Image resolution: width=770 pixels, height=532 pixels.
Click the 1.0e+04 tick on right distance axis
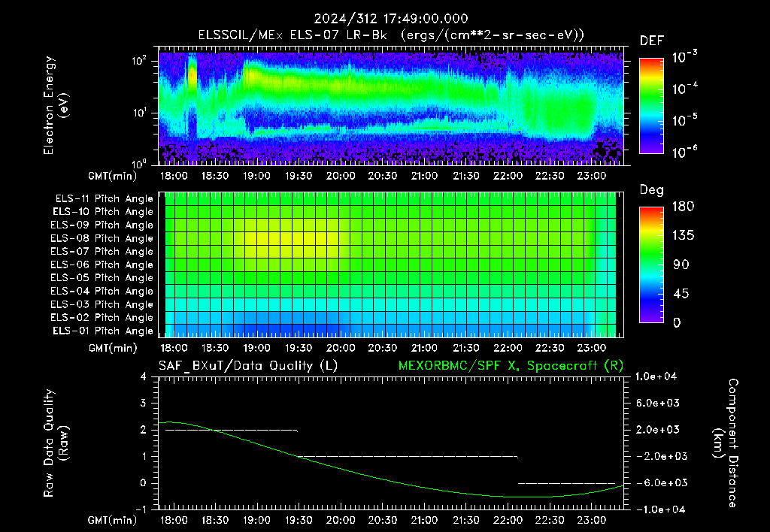656,377
